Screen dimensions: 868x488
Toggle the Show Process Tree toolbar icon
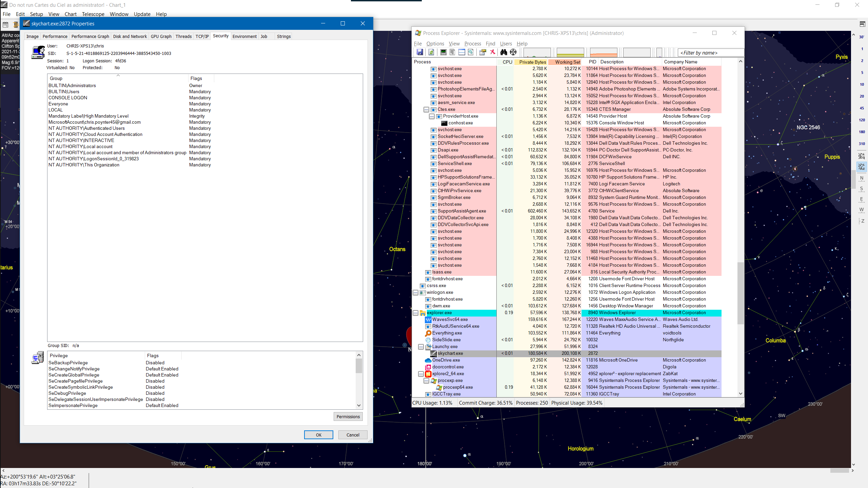point(452,52)
